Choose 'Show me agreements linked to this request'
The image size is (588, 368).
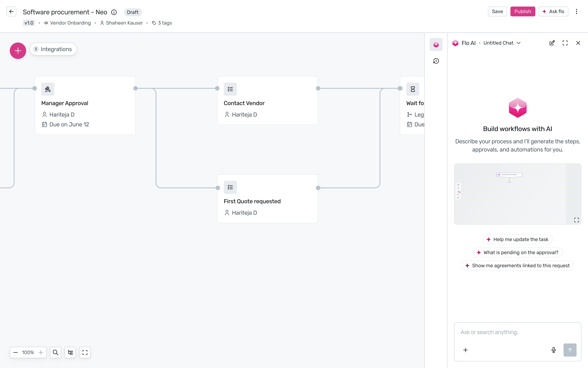[518, 266]
